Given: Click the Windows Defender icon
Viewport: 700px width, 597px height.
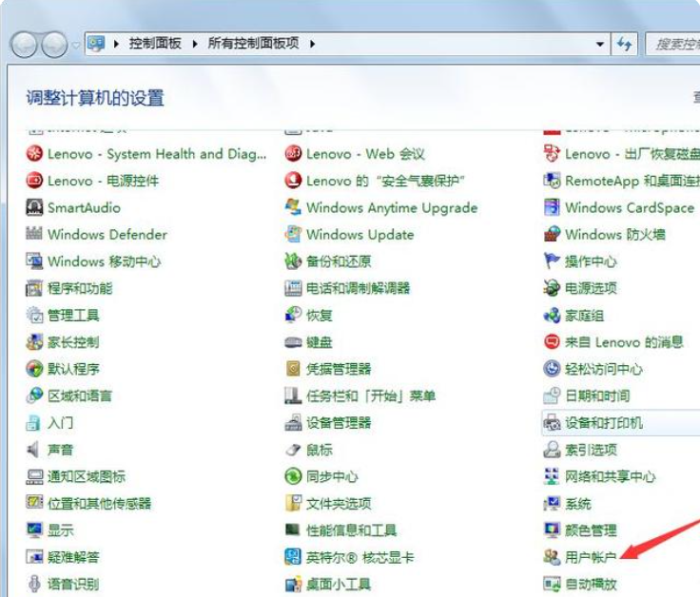Looking at the screenshot, I should coord(34,234).
